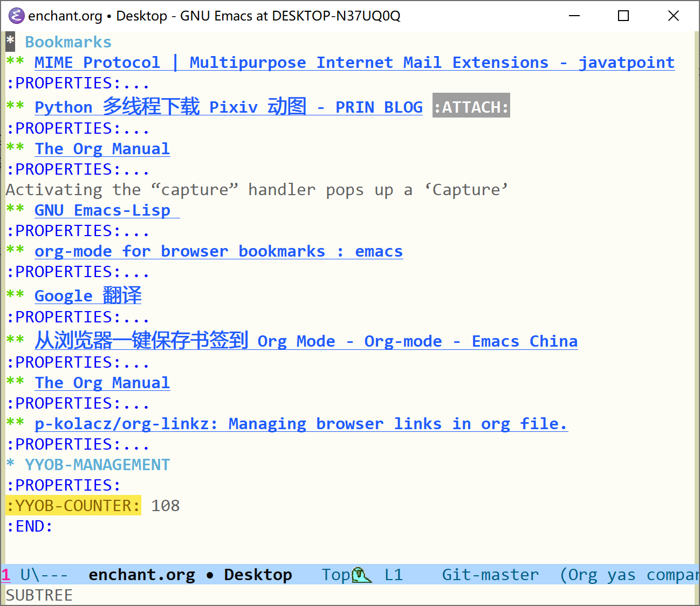Click the yas minor mode indicator

click(x=621, y=575)
